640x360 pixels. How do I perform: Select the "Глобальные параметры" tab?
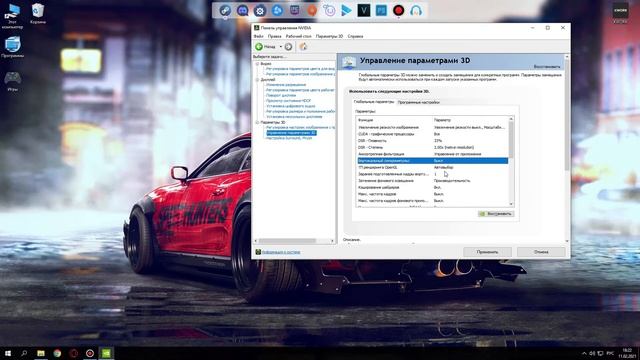pyautogui.click(x=374, y=102)
